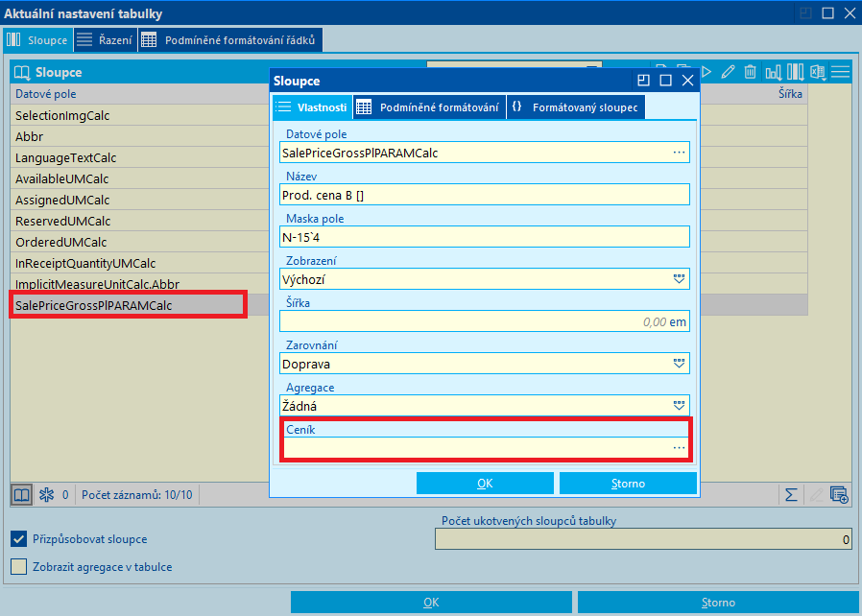Expand the Zarovnání dropdown
The image size is (862, 616).
pyautogui.click(x=679, y=364)
